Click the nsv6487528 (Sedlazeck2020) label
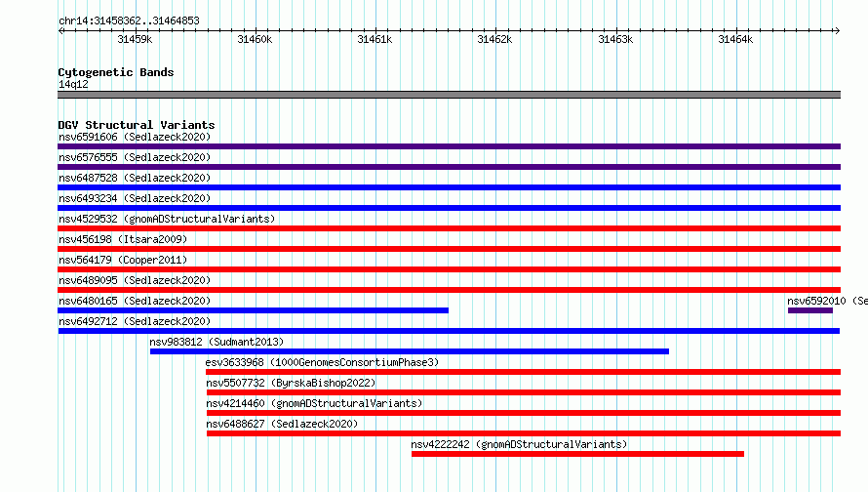Viewport: 868px width, 492px height. 135,178
